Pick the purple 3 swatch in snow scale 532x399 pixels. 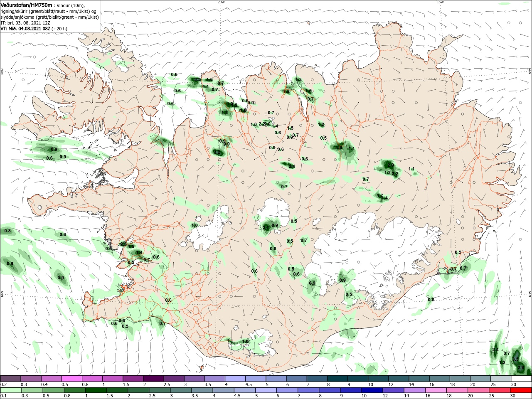tap(194, 379)
